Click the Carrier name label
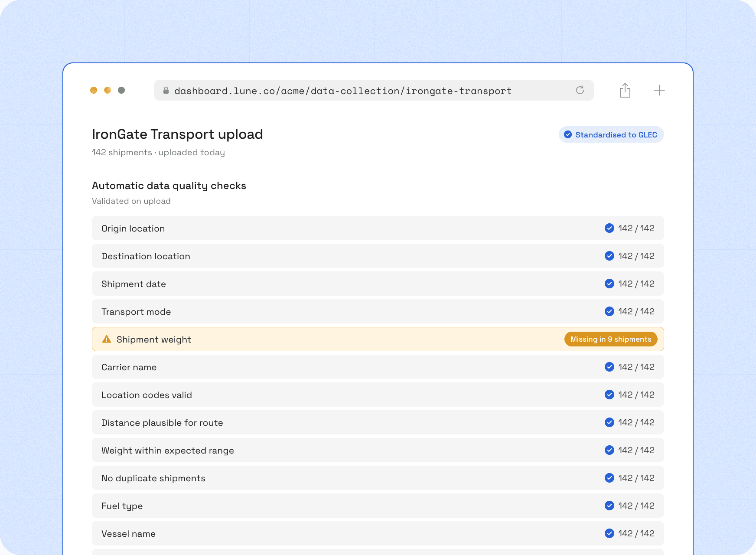756x555 pixels. pyautogui.click(x=129, y=367)
